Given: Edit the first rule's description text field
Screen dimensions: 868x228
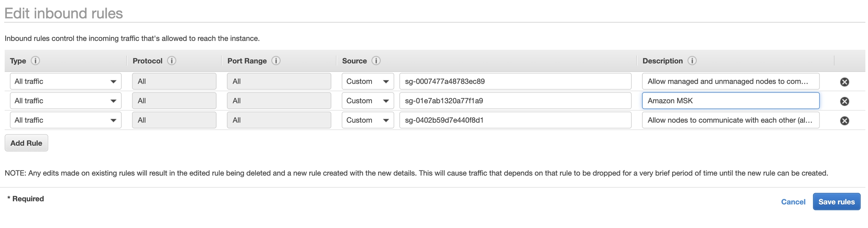Looking at the screenshot, I should click(730, 81).
